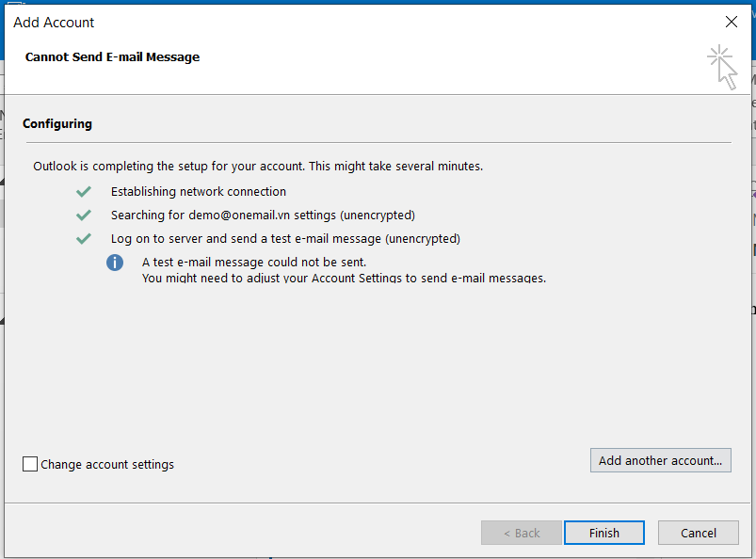Select 'Searching for demo@onemail.vn settings (unencrypted)' line
756x559 pixels.
(x=263, y=215)
